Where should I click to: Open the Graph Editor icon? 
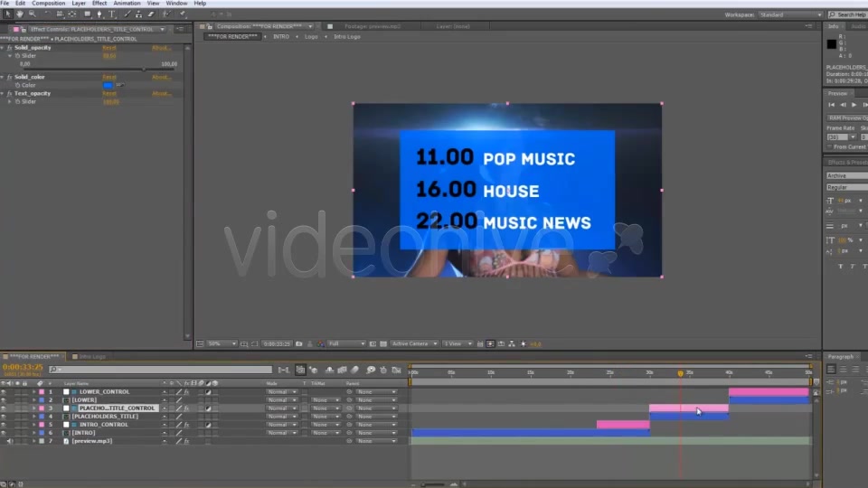coord(396,370)
